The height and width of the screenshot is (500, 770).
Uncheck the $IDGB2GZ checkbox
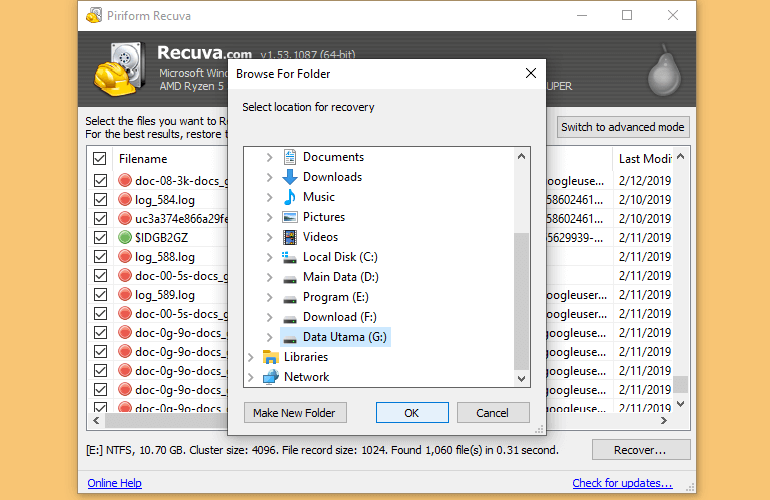[x=100, y=237]
